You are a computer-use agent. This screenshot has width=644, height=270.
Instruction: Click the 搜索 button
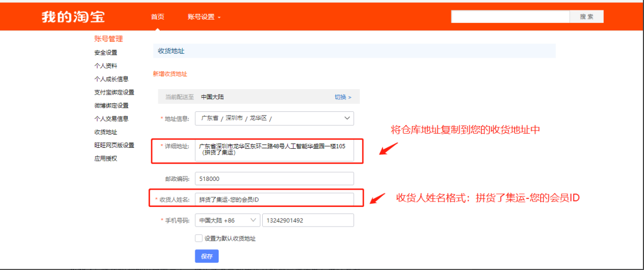(x=586, y=17)
